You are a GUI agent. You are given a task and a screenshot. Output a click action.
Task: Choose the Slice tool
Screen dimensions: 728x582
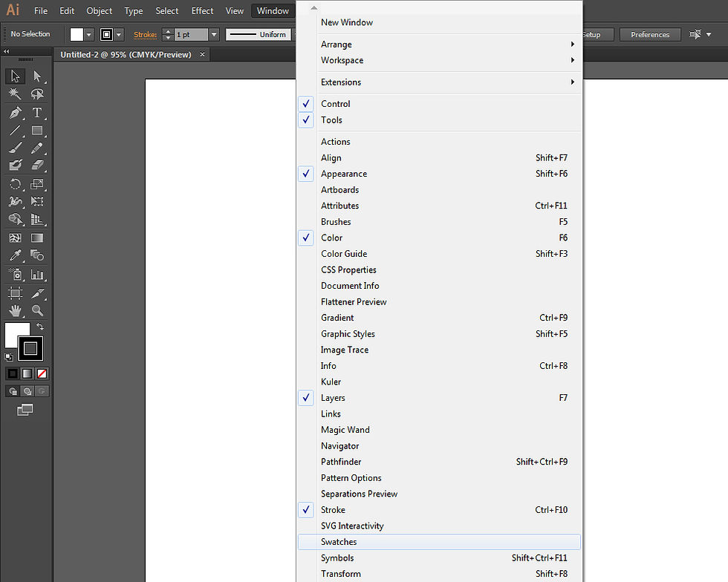37,293
